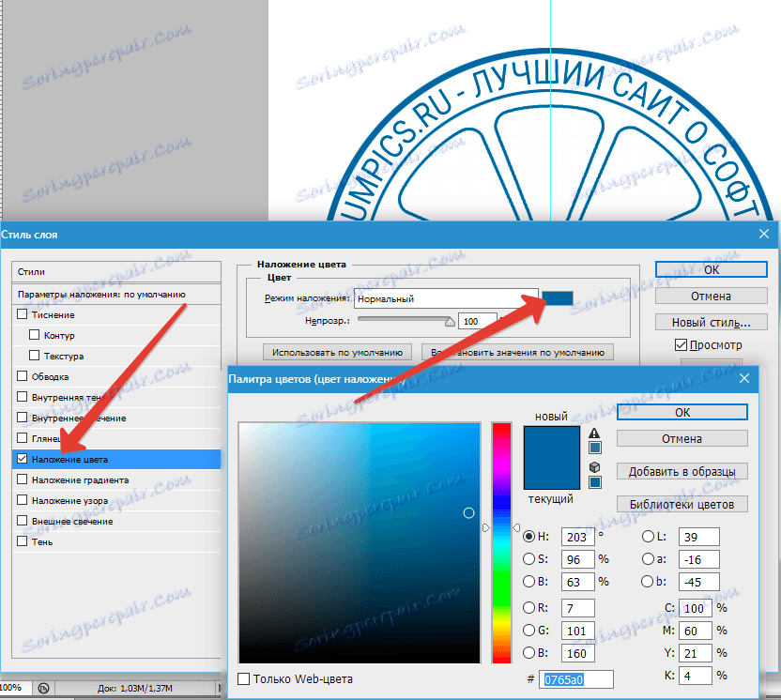Screen dimensions: 781x700
Task: Select the L lightness radio button
Action: click(648, 536)
